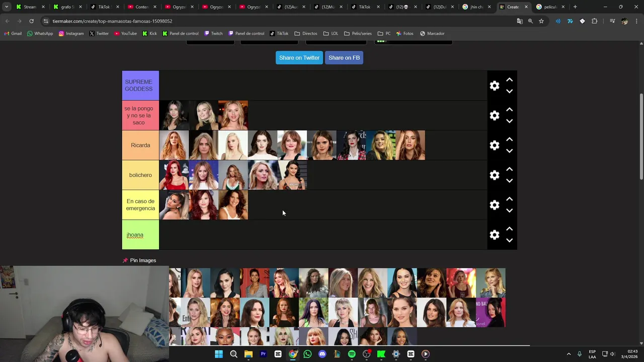
Task: Open settings gear for the bolichero tier
Action: (495, 175)
